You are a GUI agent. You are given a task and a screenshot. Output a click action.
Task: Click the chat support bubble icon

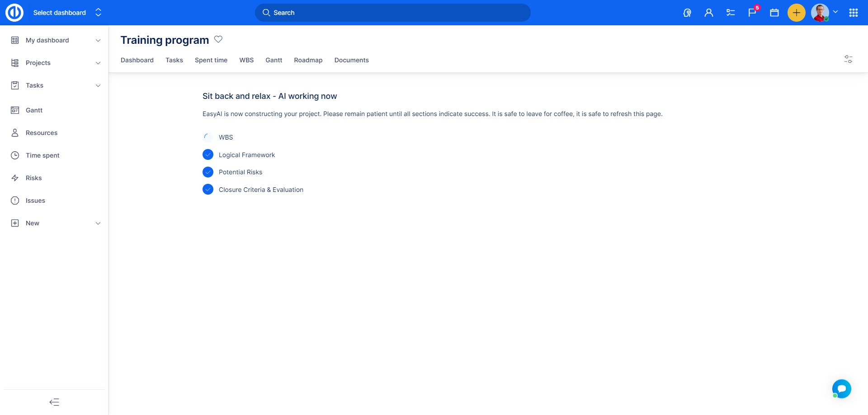(841, 388)
